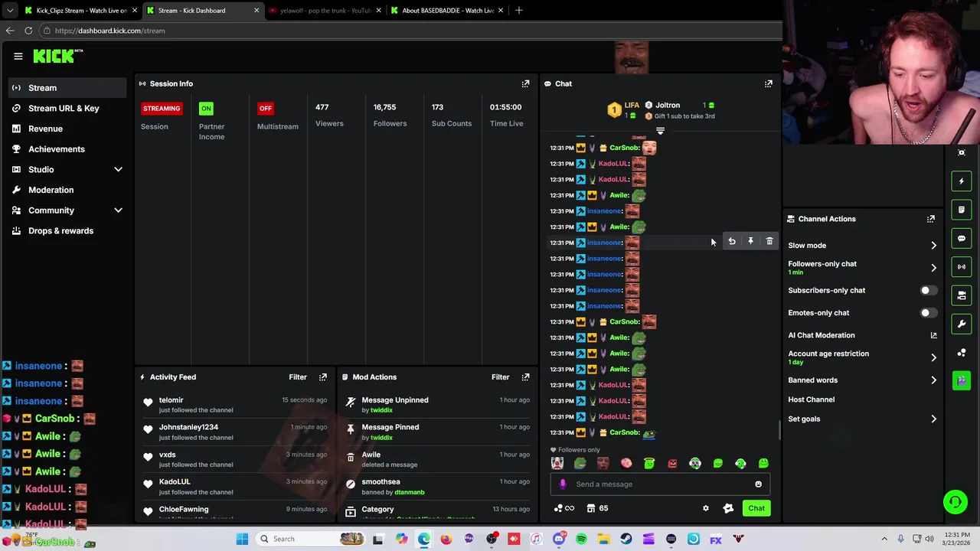Click the green clapperboard clip icon
Image resolution: width=980 pixels, height=551 pixels.
[962, 380]
